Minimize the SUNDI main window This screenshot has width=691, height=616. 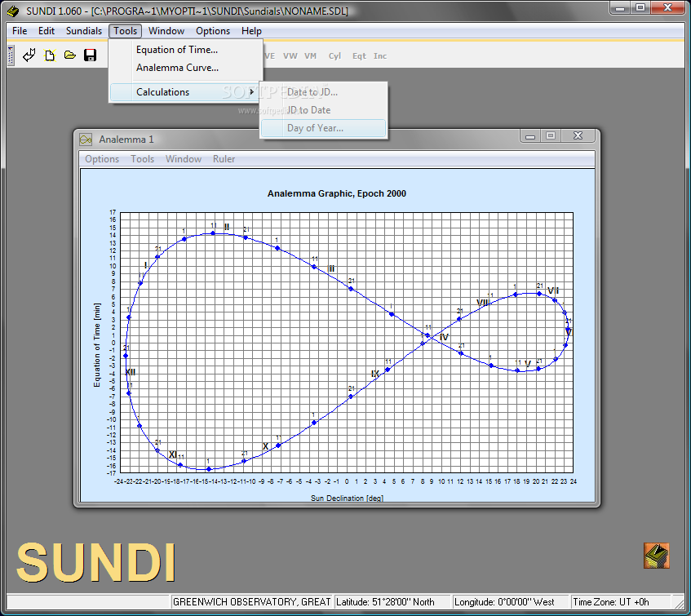point(620,8)
